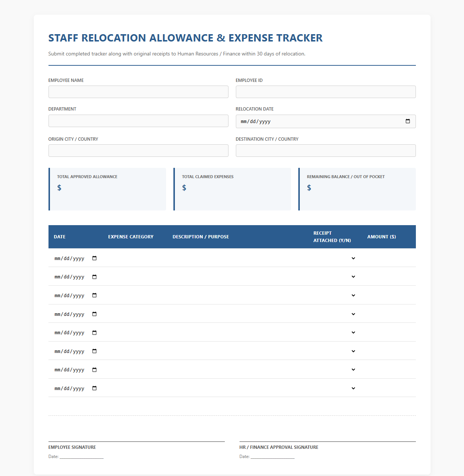Image resolution: width=464 pixels, height=476 pixels.
Task: Select the 'Employee Name' label
Action: (66, 80)
